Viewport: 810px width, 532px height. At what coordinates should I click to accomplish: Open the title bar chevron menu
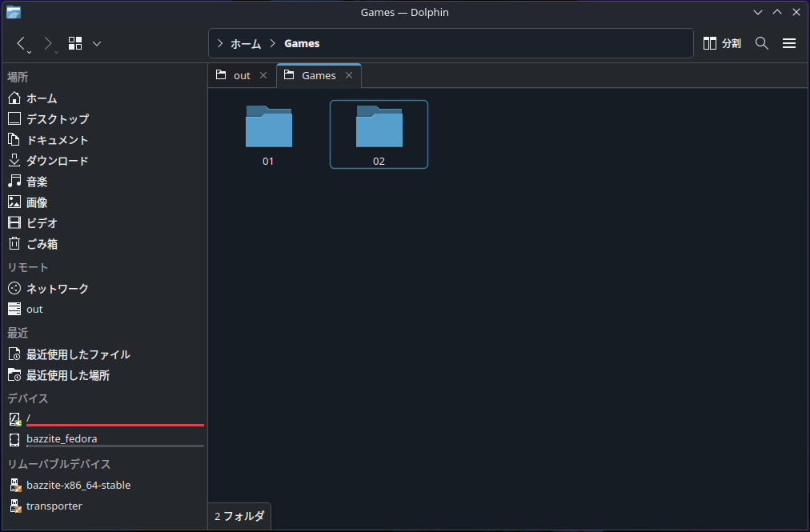757,12
